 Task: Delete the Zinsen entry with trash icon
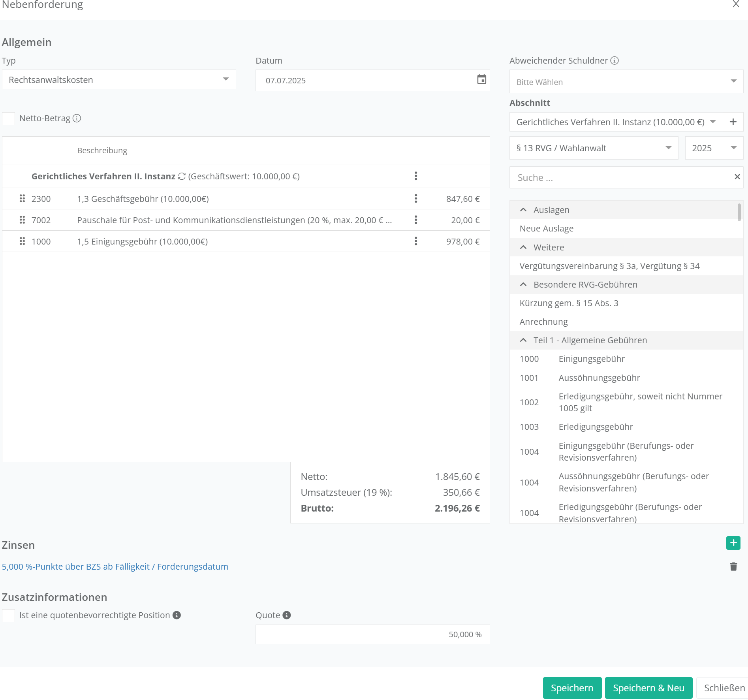(733, 567)
